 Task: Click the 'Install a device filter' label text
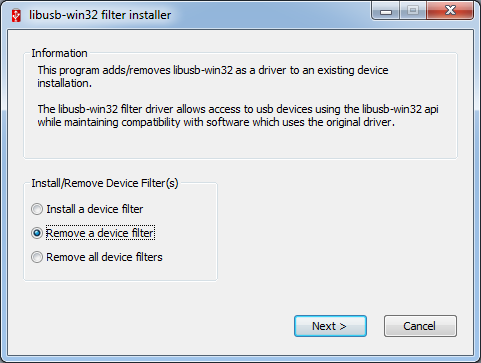(x=95, y=209)
